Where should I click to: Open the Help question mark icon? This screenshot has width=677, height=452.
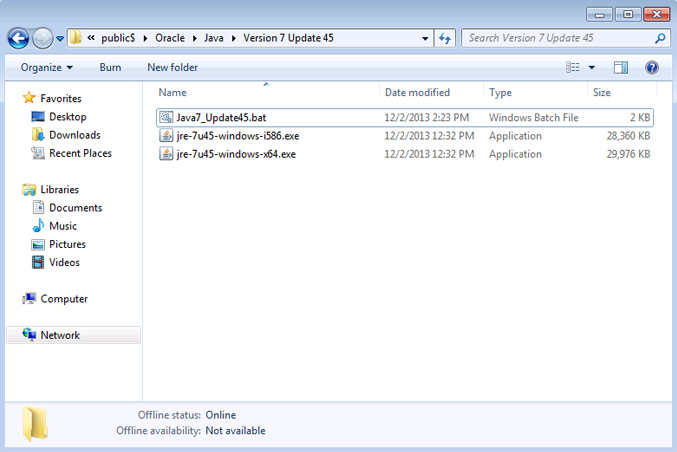click(651, 67)
